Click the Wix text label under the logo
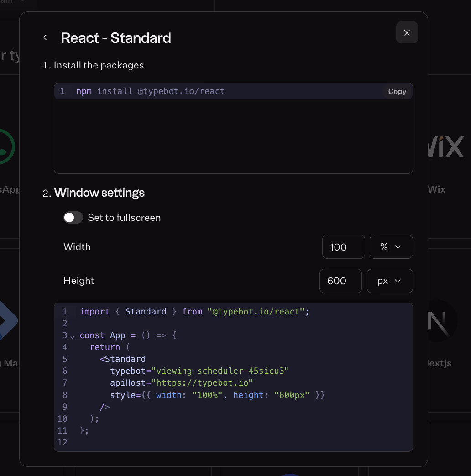Screen dimensions: 471x476 437,189
